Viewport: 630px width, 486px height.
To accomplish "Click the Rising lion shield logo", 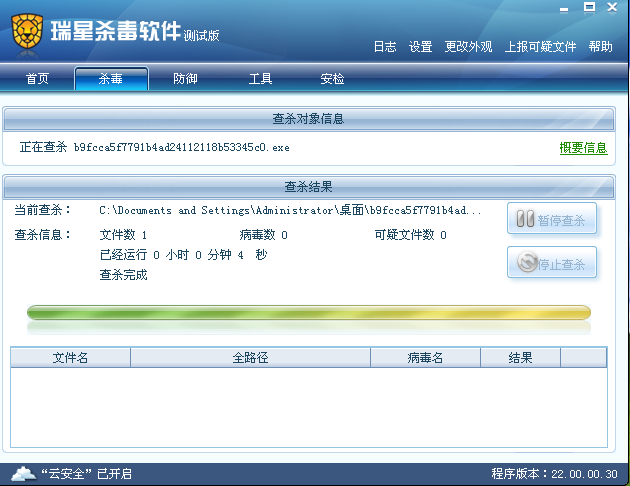I will [x=27, y=31].
